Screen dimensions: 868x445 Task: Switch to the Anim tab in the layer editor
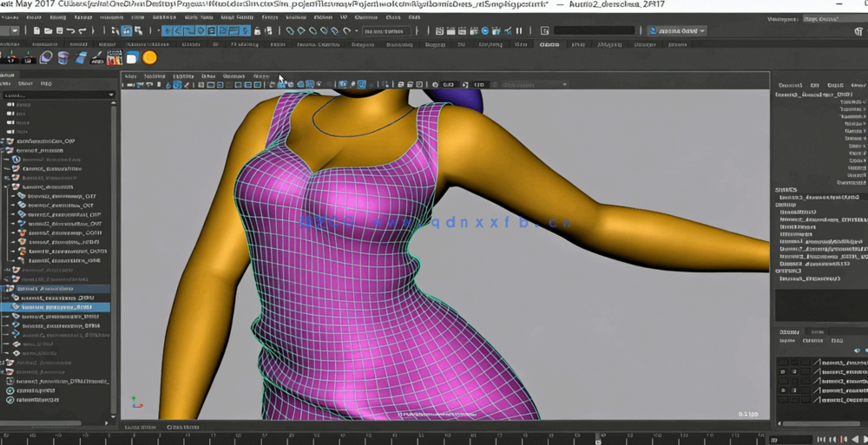click(x=817, y=331)
